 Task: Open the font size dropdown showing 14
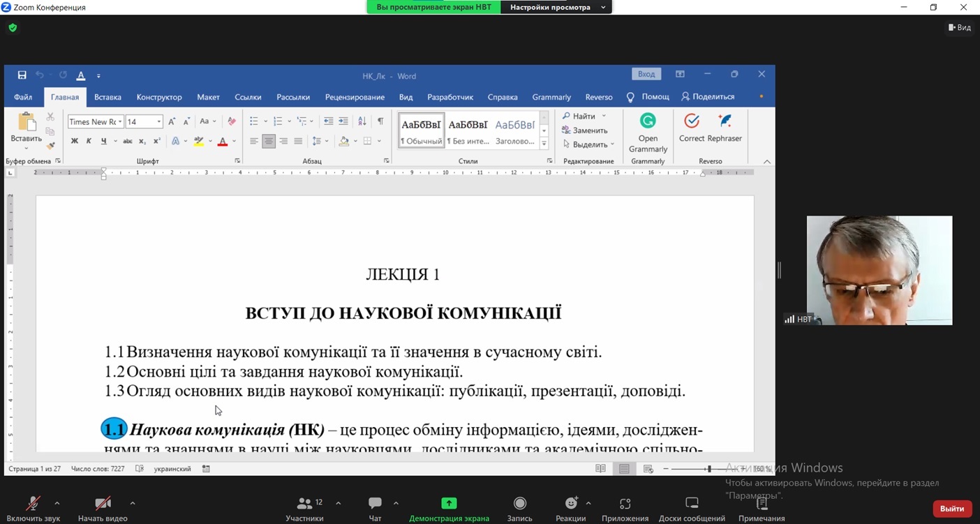[x=159, y=122]
